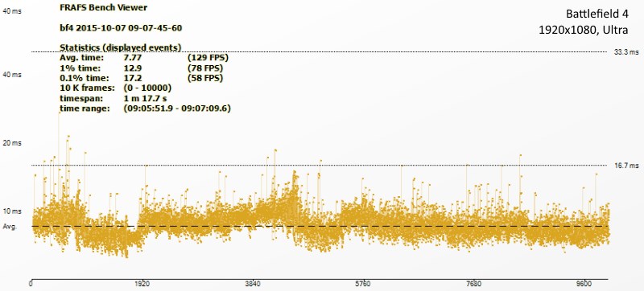Click the "10 ms" y-axis label

click(x=12, y=211)
